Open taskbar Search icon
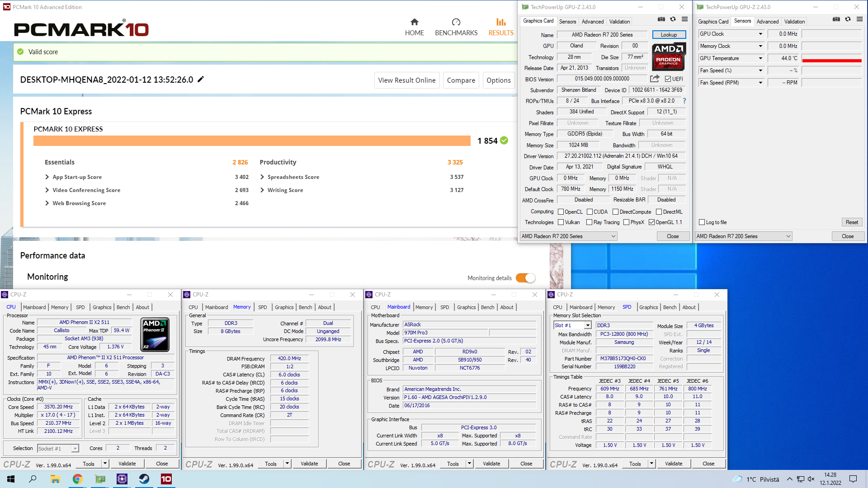Viewport: 868px width, 488px height. tap(33, 479)
